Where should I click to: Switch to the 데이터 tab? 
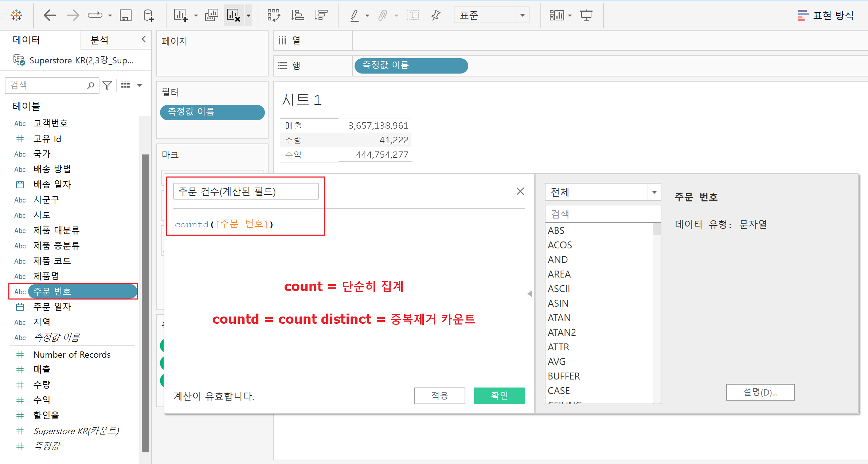click(26, 40)
